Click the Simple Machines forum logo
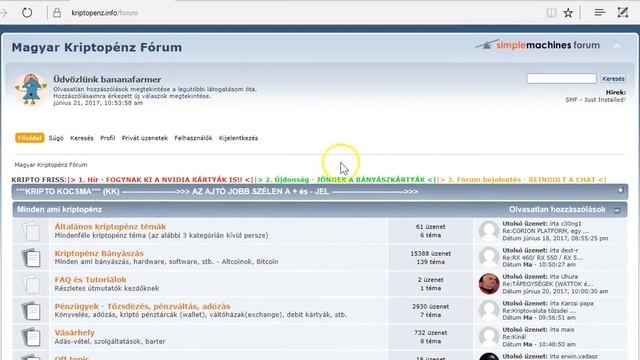The height and width of the screenshot is (360, 640). click(538, 45)
